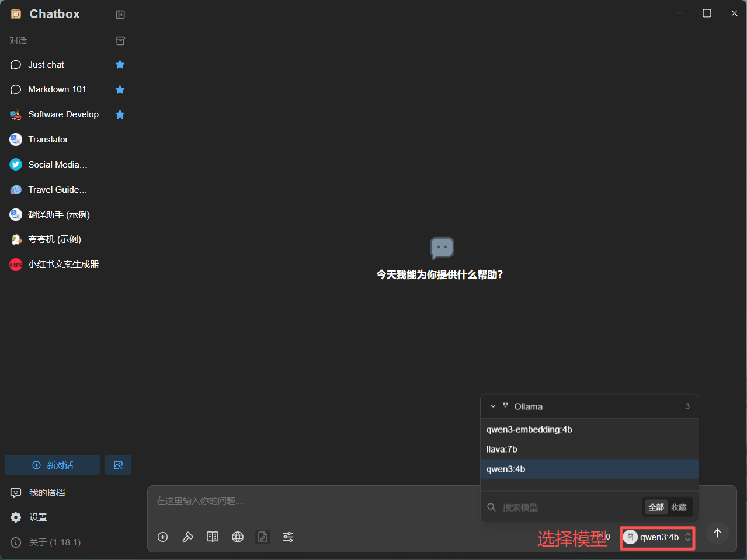
Task: Toggle web search globe icon
Action: (238, 537)
